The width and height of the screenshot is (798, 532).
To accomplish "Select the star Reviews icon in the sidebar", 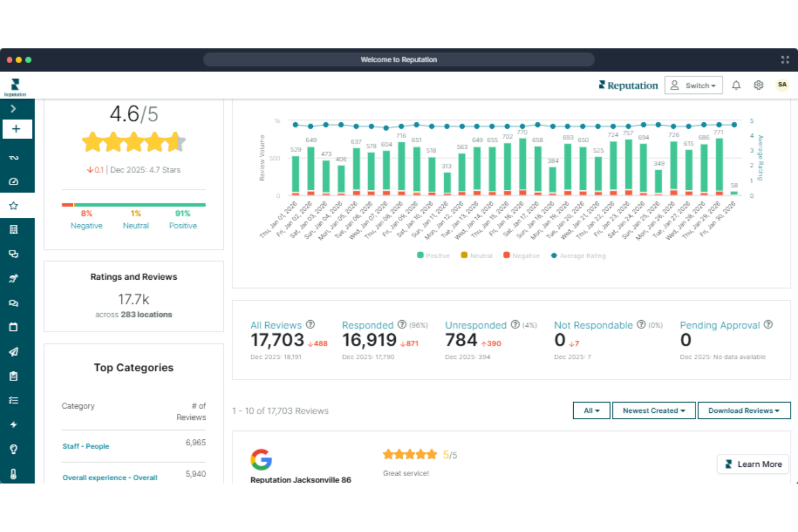I will click(x=14, y=205).
